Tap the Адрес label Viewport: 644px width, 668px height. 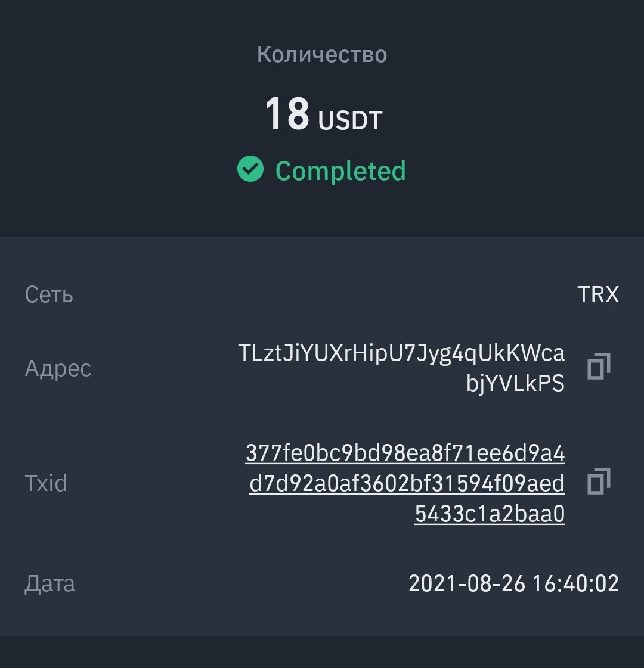(x=58, y=368)
